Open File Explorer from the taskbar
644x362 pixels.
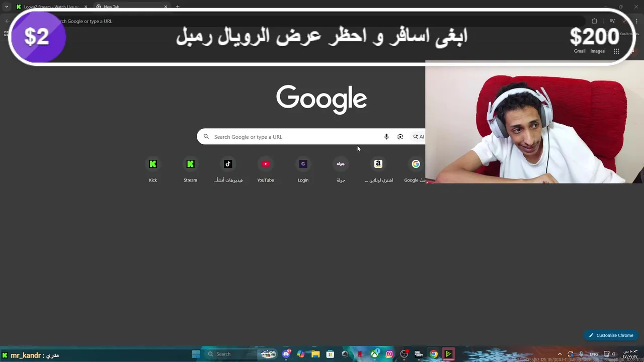click(315, 354)
